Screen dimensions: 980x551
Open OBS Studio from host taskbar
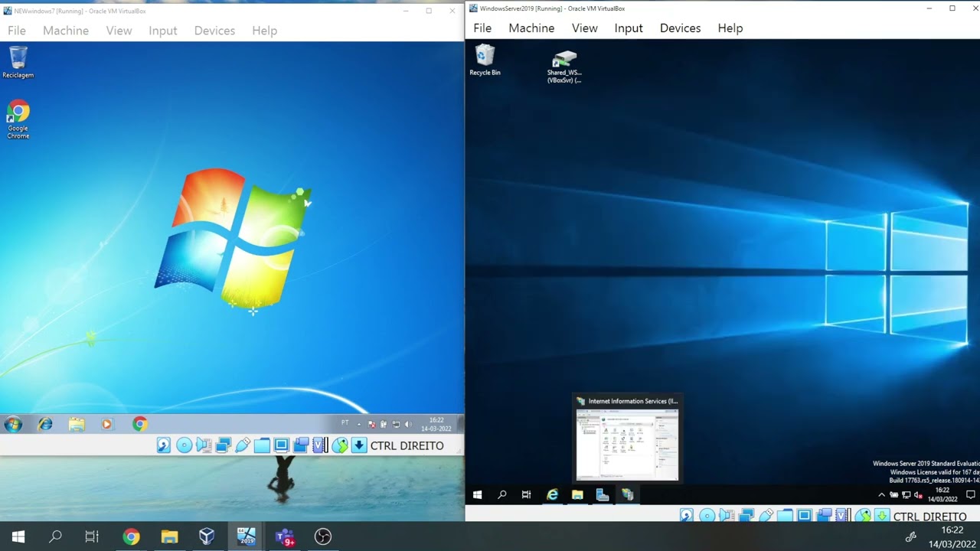coord(323,536)
